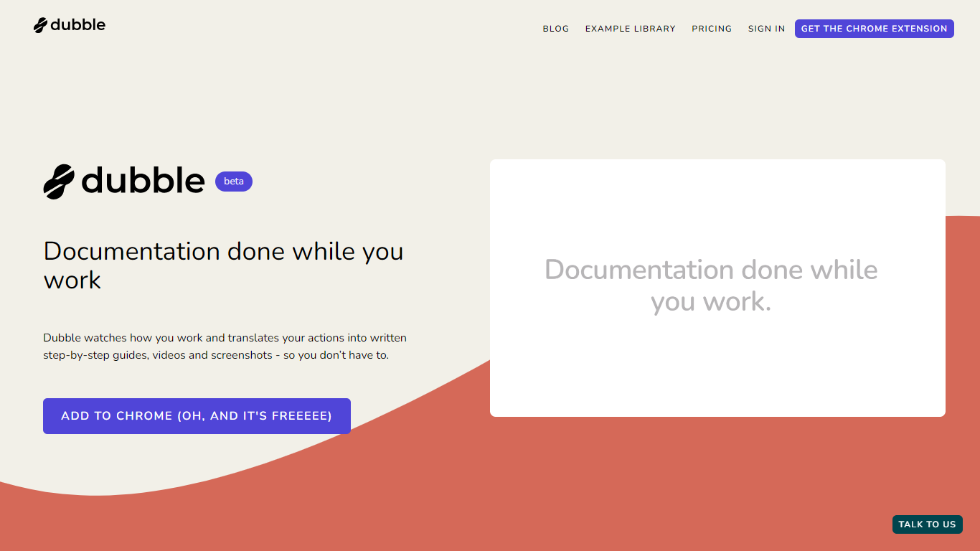Viewport: 980px width, 551px height.
Task: Open the Example Library page
Action: (x=630, y=29)
